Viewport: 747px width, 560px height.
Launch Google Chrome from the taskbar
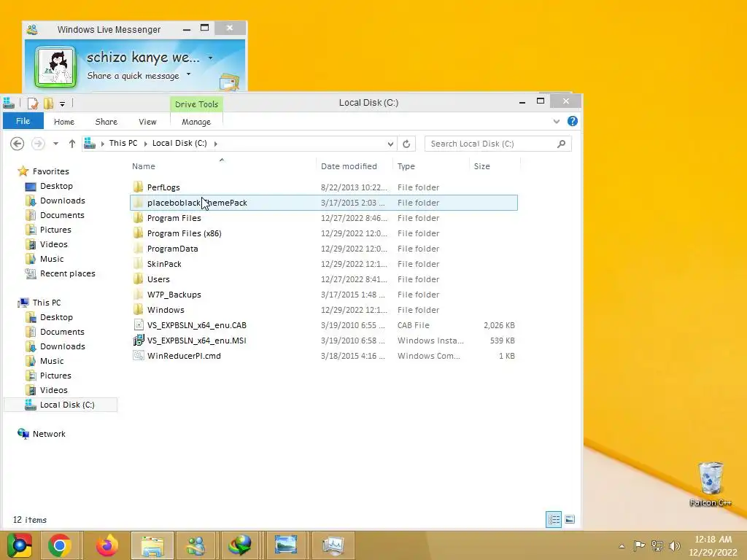(60, 545)
